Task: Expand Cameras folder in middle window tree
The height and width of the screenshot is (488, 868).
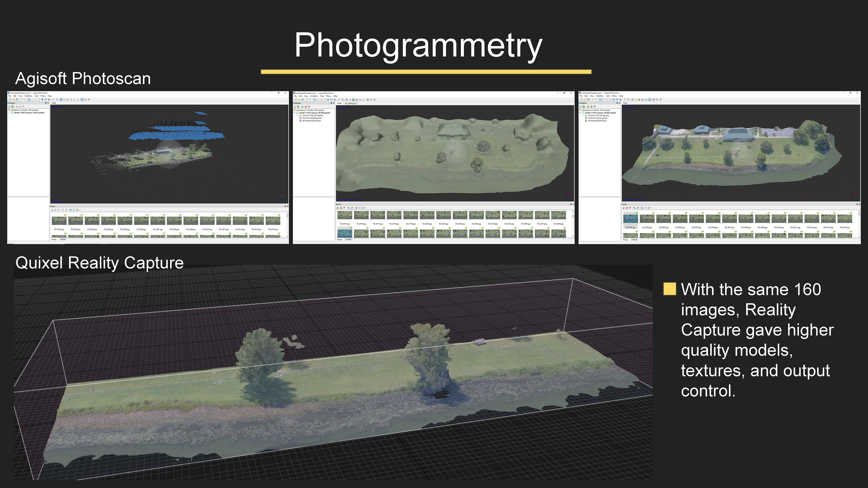Action: 297,115
